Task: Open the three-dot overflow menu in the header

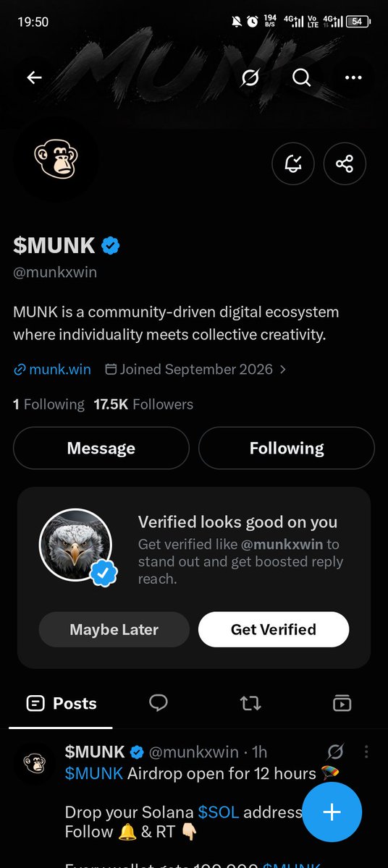Action: tap(353, 77)
